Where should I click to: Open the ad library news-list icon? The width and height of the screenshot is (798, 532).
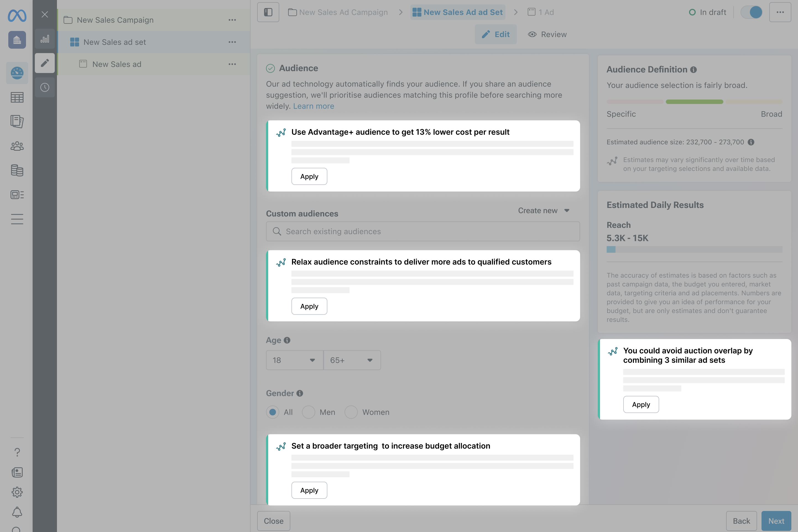(17, 194)
